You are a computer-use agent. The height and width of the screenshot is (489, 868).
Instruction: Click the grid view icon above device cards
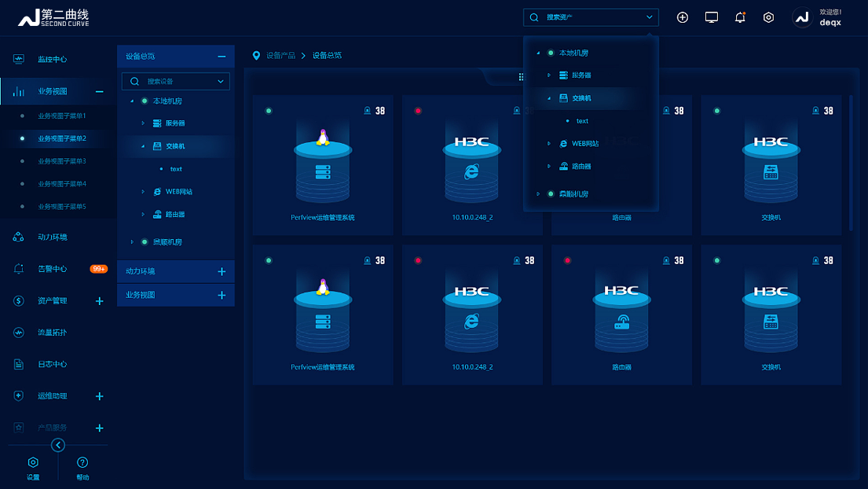pos(521,77)
